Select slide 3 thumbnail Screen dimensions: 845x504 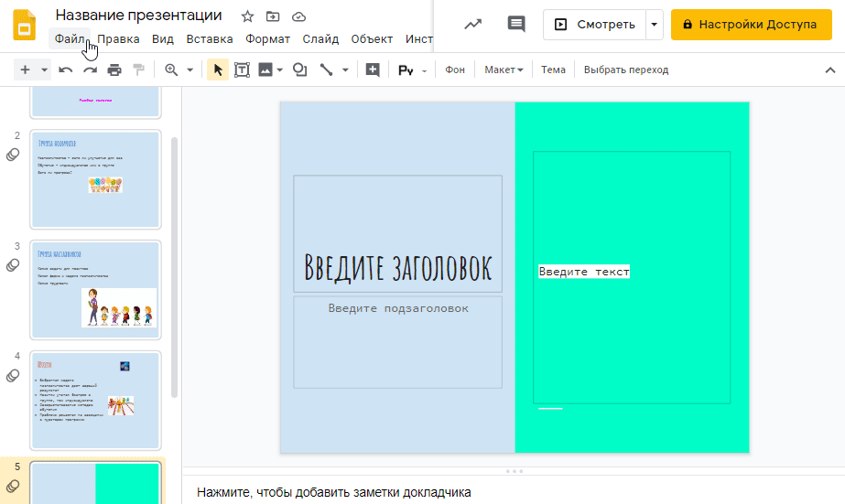click(x=95, y=290)
